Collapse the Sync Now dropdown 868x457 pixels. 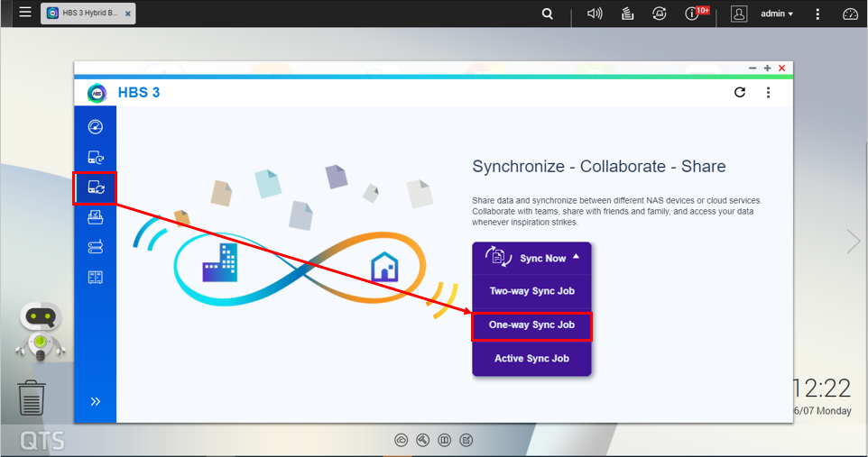click(576, 257)
